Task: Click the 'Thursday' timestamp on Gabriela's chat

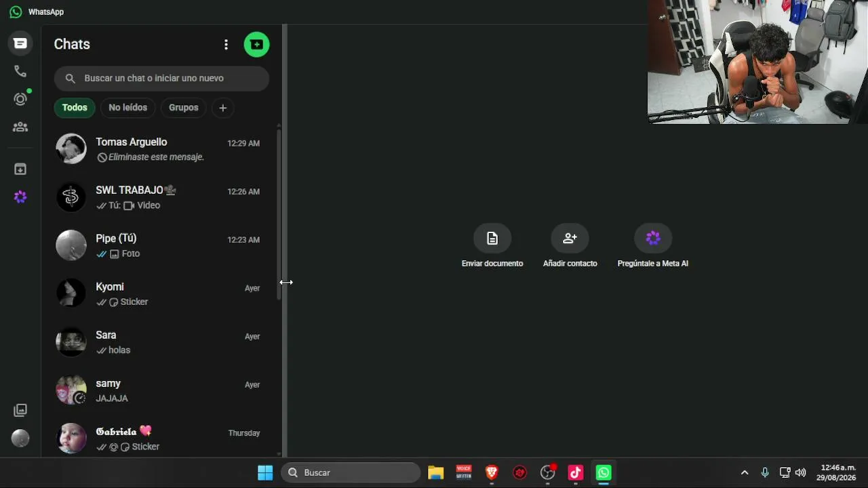Action: 244,433
